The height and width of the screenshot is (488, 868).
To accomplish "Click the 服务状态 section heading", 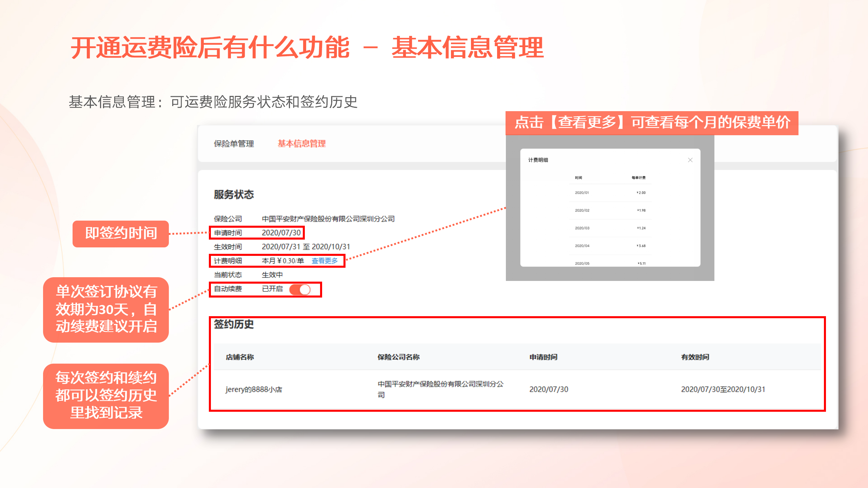I will click(x=234, y=195).
